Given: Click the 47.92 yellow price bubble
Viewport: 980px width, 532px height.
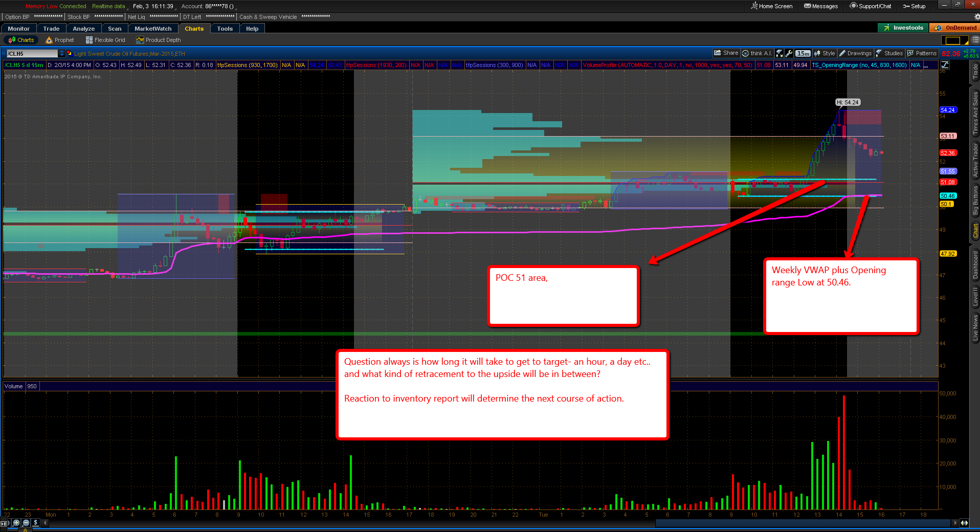Looking at the screenshot, I should 948,254.
